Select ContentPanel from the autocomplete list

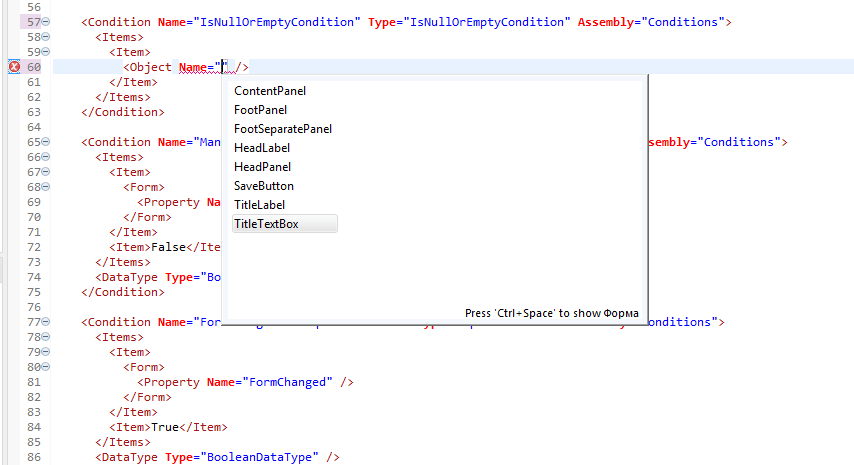click(269, 91)
